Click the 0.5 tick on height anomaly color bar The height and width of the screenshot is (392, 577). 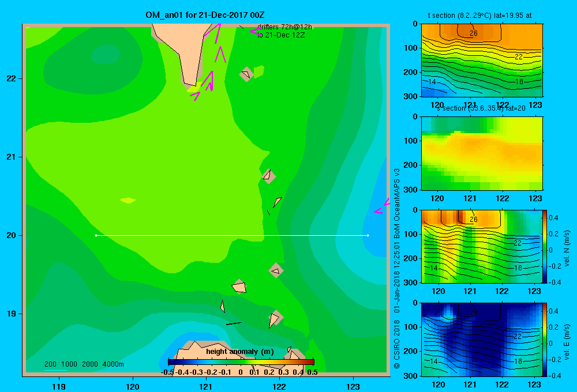click(312, 372)
